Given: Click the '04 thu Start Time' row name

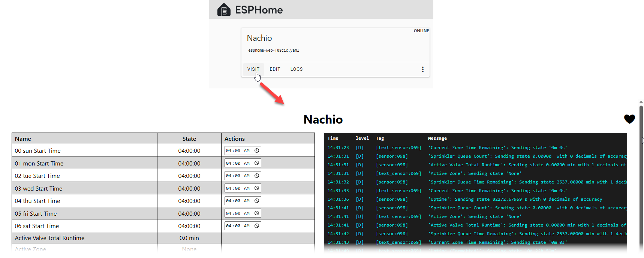Looking at the screenshot, I should tap(37, 201).
